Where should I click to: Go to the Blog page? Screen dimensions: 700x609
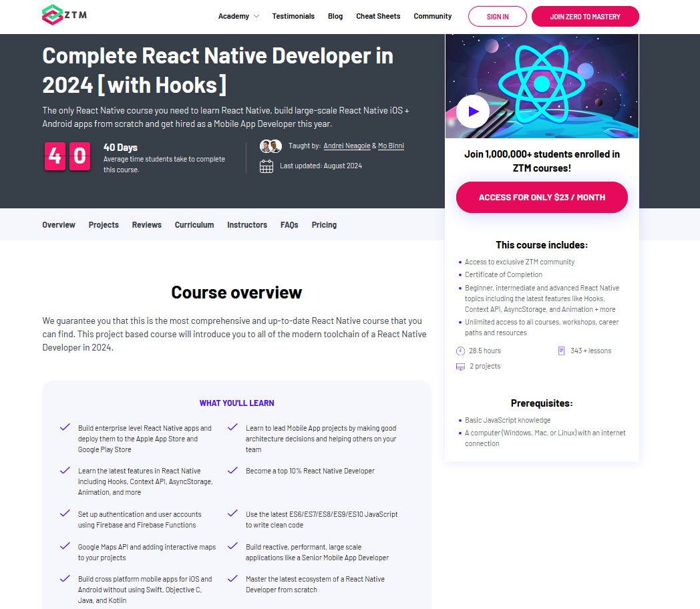click(x=335, y=16)
